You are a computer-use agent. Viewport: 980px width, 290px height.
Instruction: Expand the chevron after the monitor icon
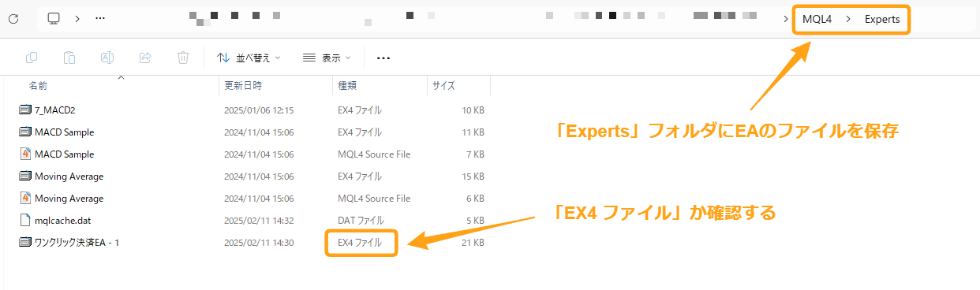(77, 18)
